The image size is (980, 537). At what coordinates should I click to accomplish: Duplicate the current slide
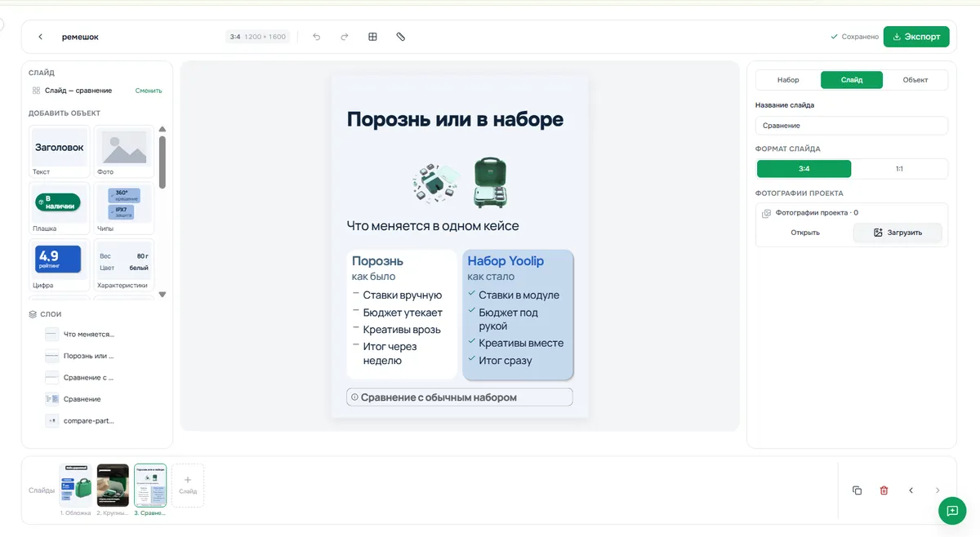[857, 490]
